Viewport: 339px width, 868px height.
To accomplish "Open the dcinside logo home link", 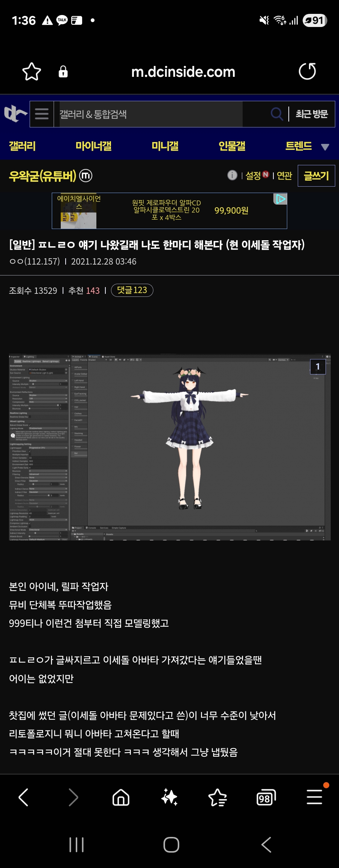I will pyautogui.click(x=15, y=114).
